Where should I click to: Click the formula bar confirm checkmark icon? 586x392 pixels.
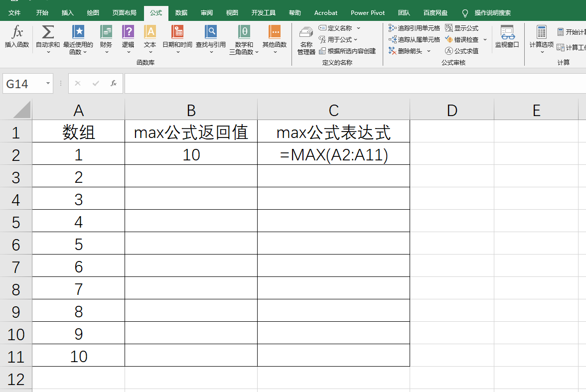pyautogui.click(x=96, y=83)
